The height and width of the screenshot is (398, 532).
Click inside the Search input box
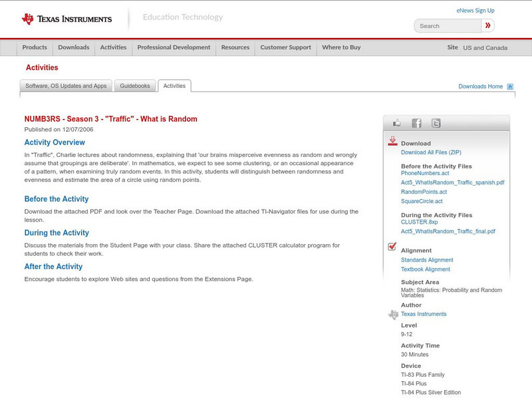tap(444, 25)
